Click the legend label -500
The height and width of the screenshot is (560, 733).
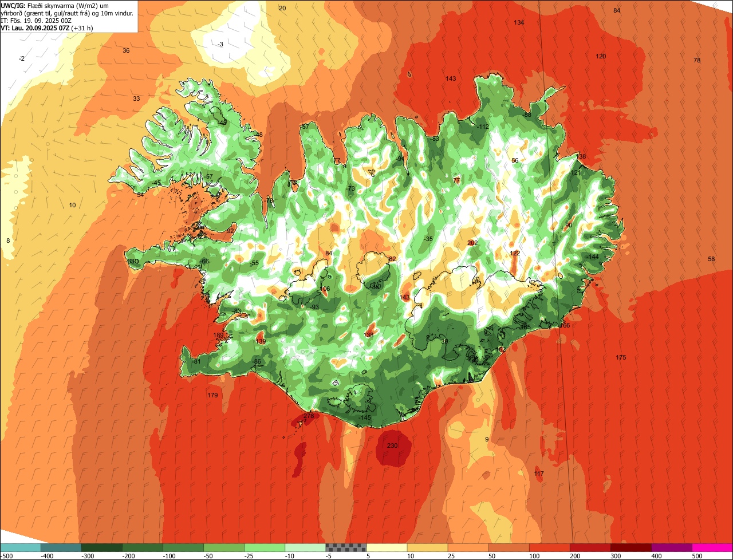click(x=7, y=556)
